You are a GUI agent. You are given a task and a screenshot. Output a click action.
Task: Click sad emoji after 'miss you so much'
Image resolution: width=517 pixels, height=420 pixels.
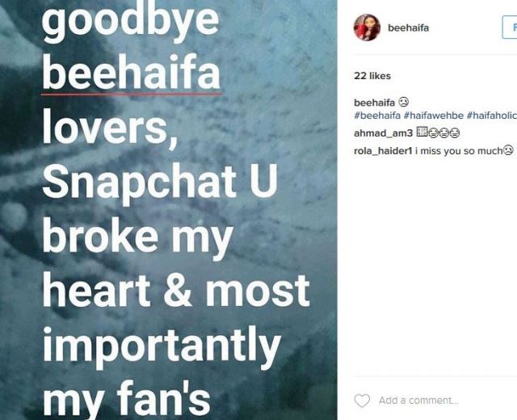[x=509, y=151]
